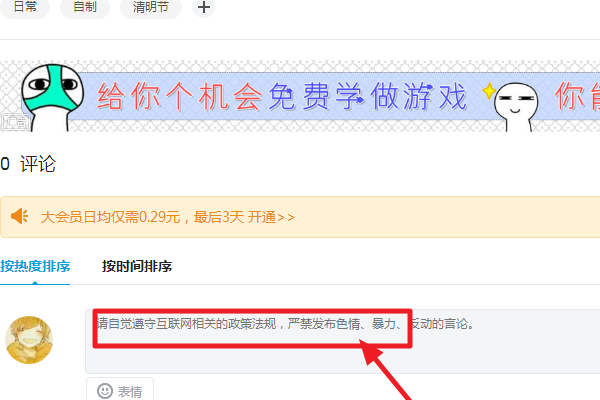Click the 0 评论 comment count heading
The image size is (600, 400).
[x=28, y=164]
